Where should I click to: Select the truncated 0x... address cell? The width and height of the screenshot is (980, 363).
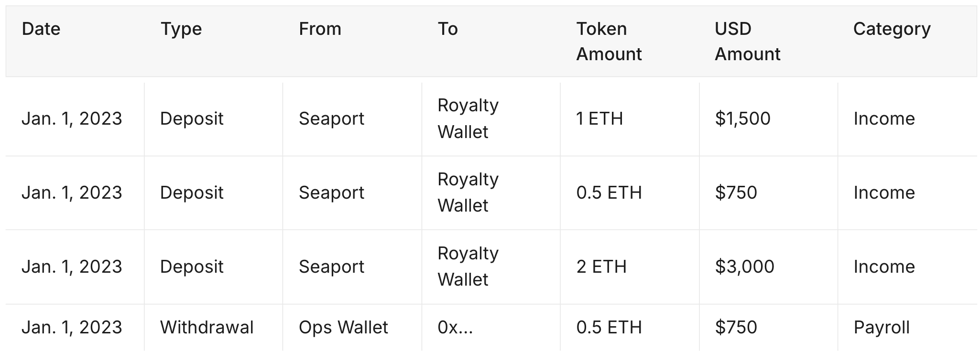pos(455,327)
